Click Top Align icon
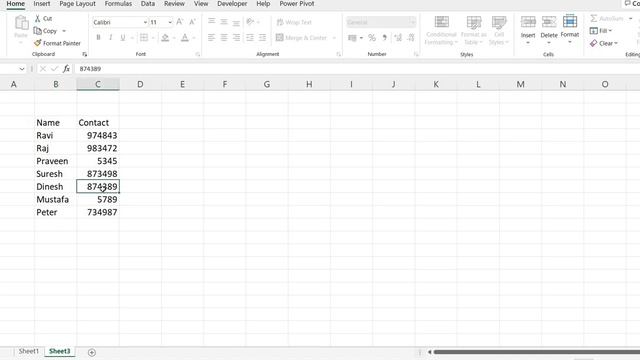This screenshot has height=360, width=640. coord(211,22)
